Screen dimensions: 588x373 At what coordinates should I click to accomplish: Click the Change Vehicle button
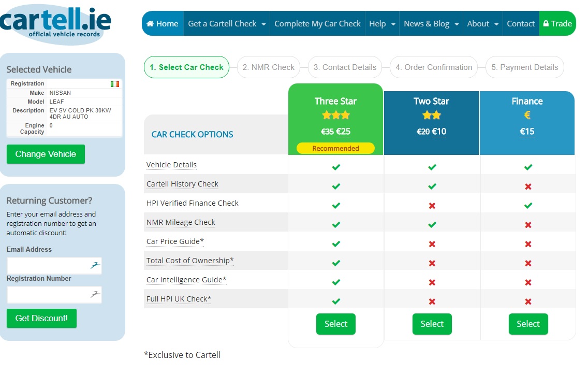[46, 154]
